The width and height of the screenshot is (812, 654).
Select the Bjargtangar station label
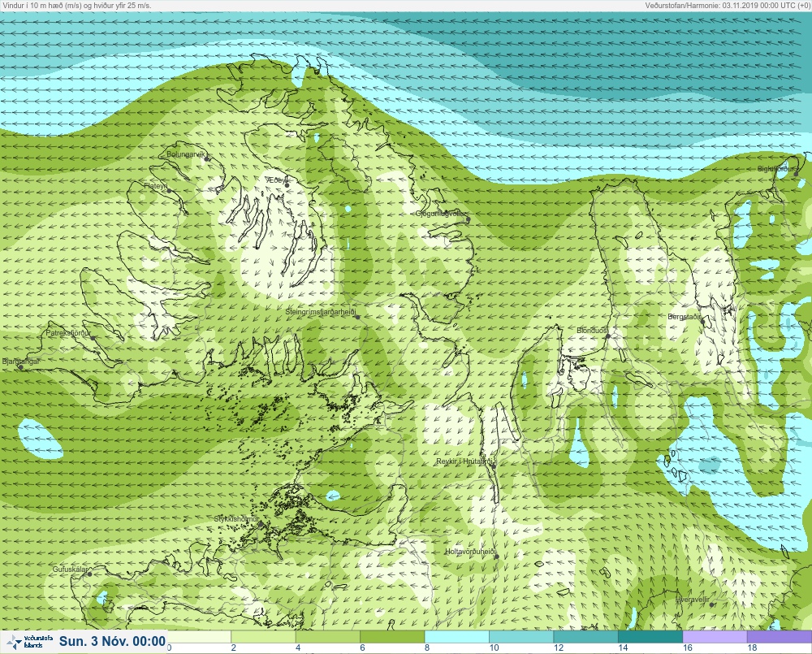pyautogui.click(x=21, y=362)
